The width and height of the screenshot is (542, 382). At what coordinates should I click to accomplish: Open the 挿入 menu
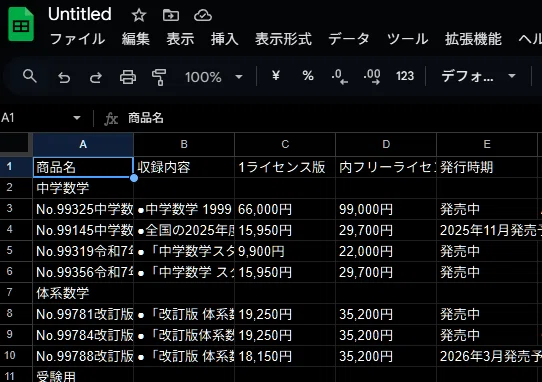(x=225, y=39)
